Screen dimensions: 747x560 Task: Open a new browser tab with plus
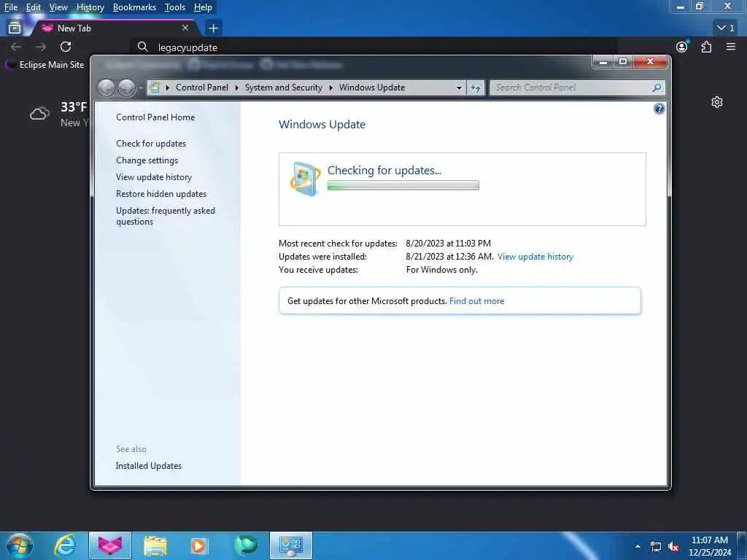[213, 28]
